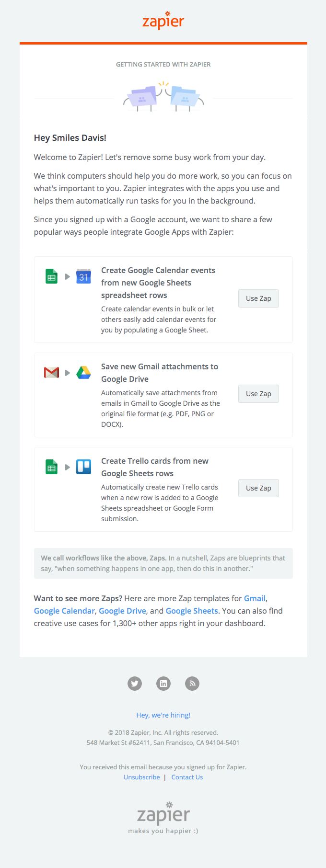Open the Gmail Zap templates link

tap(255, 598)
